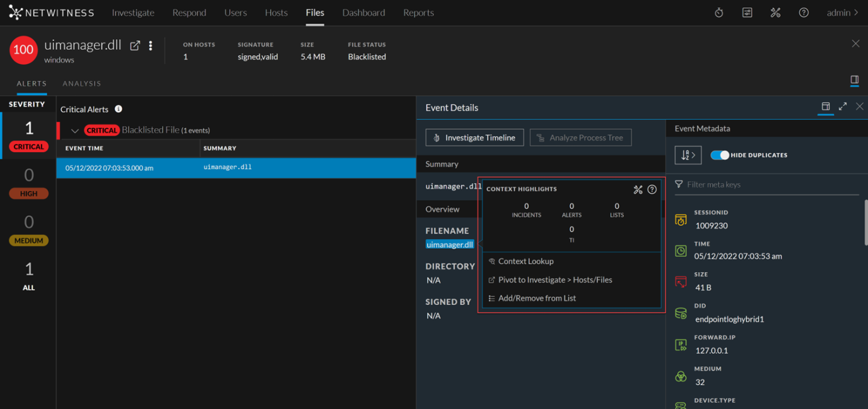Click help icon in Context Highlights popup
The height and width of the screenshot is (409, 868).
652,189
